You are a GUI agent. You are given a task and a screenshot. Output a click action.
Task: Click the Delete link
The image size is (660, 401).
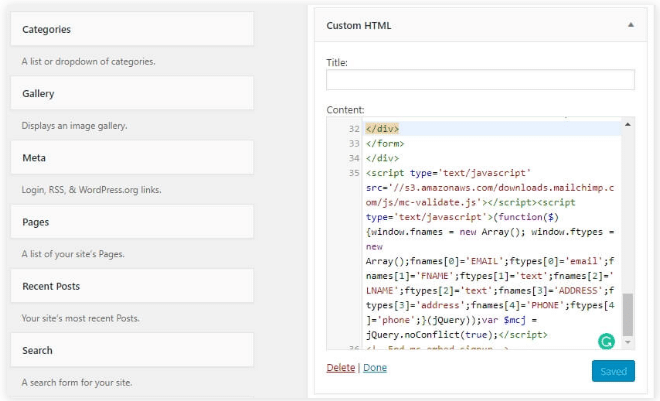pyautogui.click(x=341, y=367)
